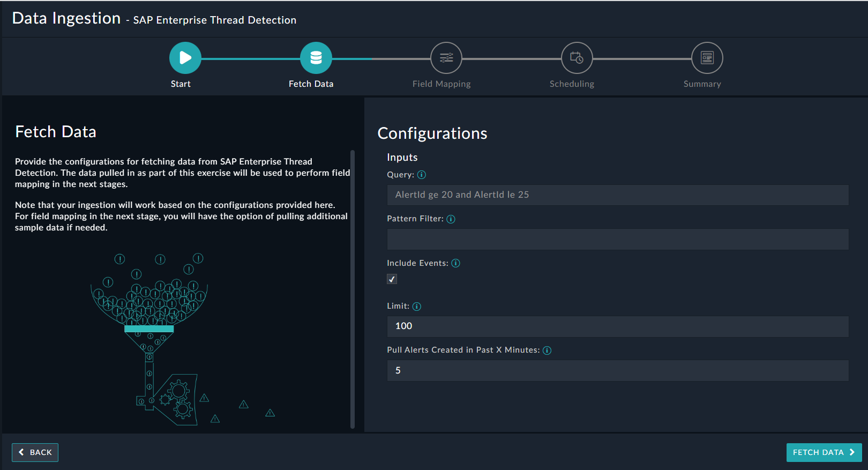This screenshot has height=470, width=868.
Task: Jump to the Summary step icon
Action: click(x=707, y=58)
